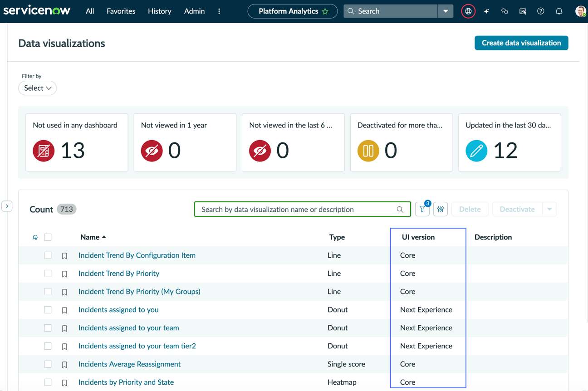Open the History menu
Viewport: 588px width, 391px height.
pyautogui.click(x=160, y=11)
